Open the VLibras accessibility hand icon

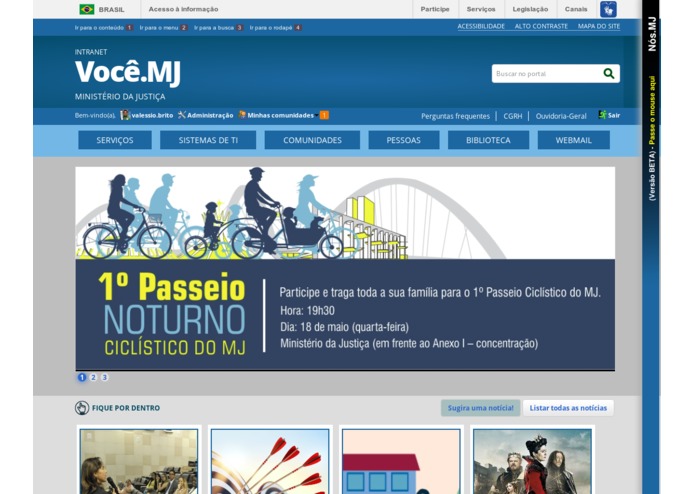click(608, 9)
